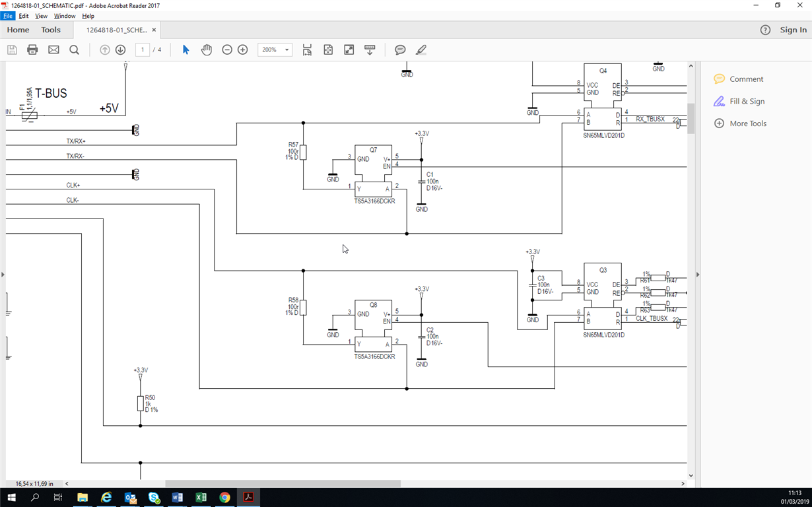812x507 pixels.
Task: Click the vertical scrollbar down arrow
Action: 691,475
